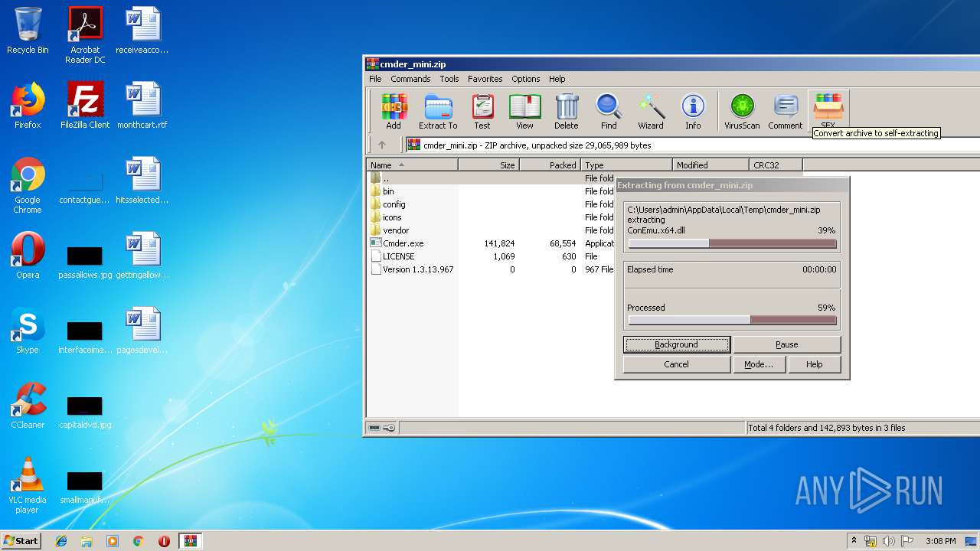Click the up one level arrow icon
The image size is (980, 551).
382,145
